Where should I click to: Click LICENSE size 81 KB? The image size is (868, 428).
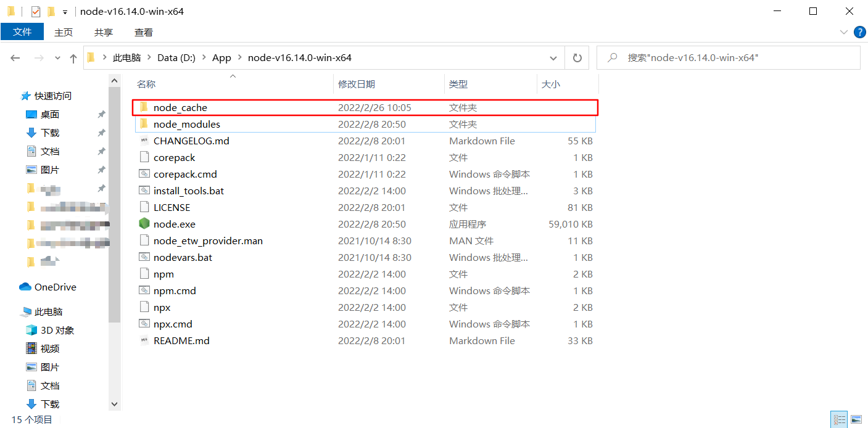coord(580,207)
